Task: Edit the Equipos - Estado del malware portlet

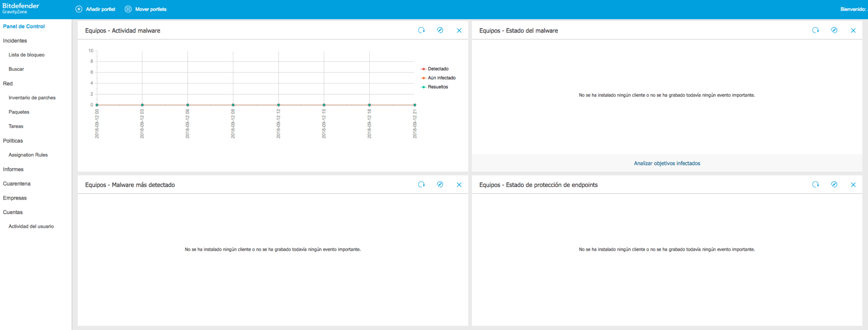Action: pyautogui.click(x=834, y=30)
